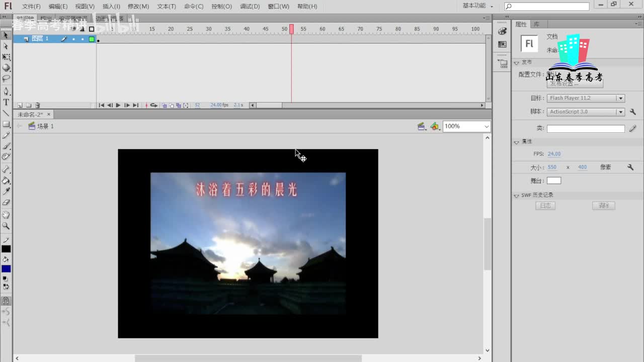Toggle Snap to Objects magnet
Image resolution: width=644 pixels, height=362 pixels.
pos(6,301)
